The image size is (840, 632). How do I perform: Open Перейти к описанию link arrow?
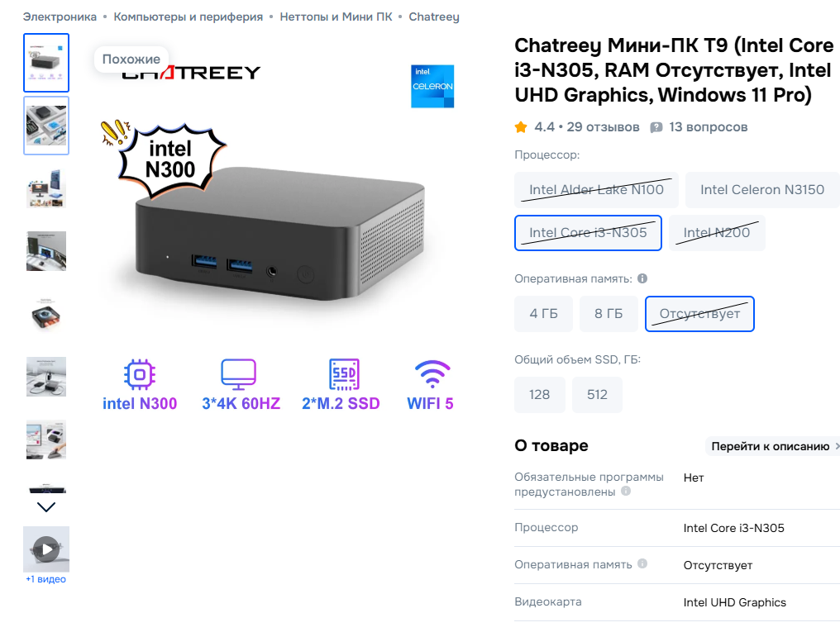click(x=837, y=446)
